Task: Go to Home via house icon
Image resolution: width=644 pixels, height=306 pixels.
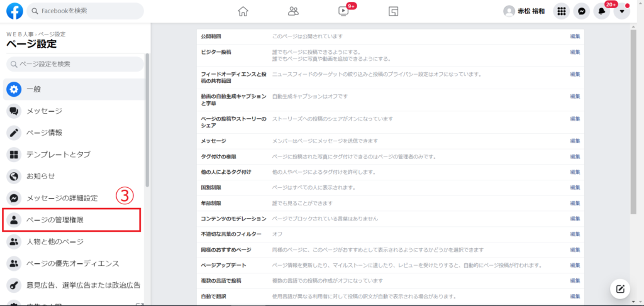Action: (x=243, y=11)
